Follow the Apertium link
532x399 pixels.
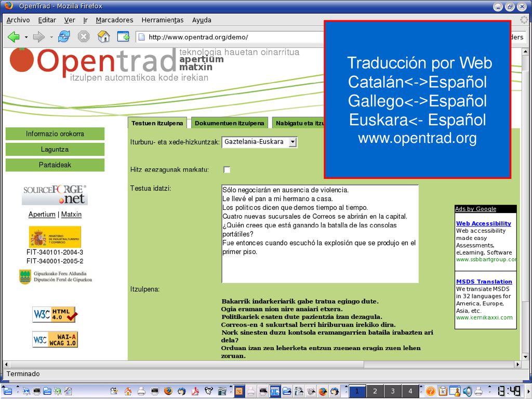point(42,215)
